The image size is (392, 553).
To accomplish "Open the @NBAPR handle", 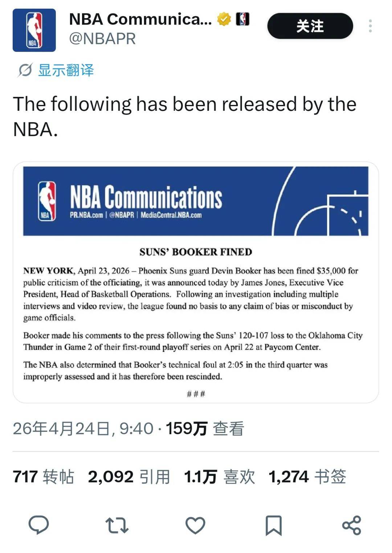I will coord(102,39).
